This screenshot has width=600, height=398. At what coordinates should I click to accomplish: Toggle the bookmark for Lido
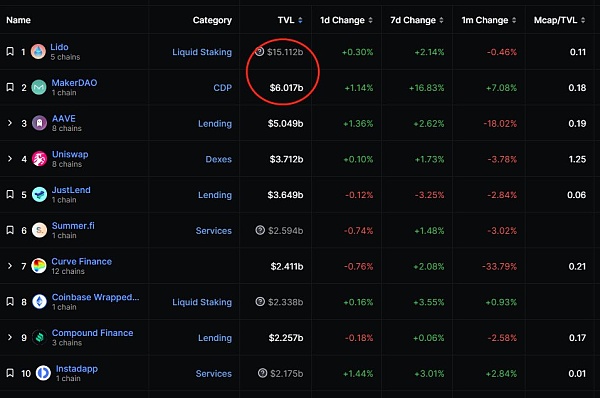pos(10,51)
